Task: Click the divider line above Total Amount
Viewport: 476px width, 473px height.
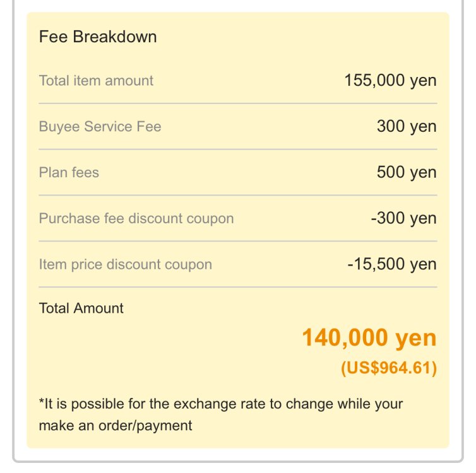Action: click(237, 288)
